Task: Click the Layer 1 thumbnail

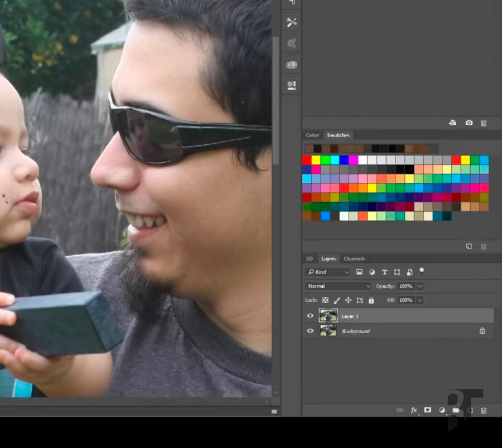Action: click(x=329, y=316)
